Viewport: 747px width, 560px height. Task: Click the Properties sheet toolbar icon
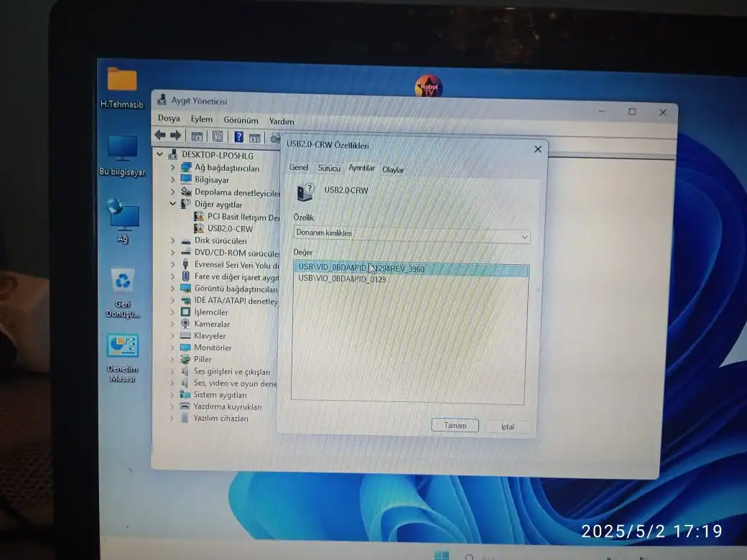coord(218,137)
